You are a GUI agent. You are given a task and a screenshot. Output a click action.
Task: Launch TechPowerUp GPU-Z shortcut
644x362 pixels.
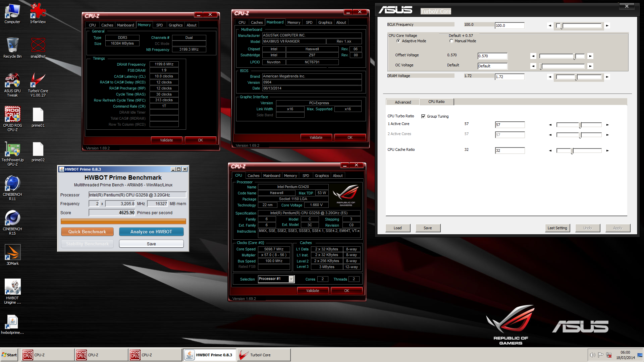pyautogui.click(x=12, y=154)
